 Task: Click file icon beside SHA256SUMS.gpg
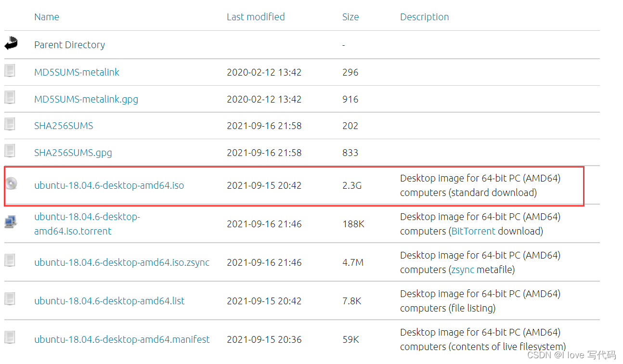point(10,151)
